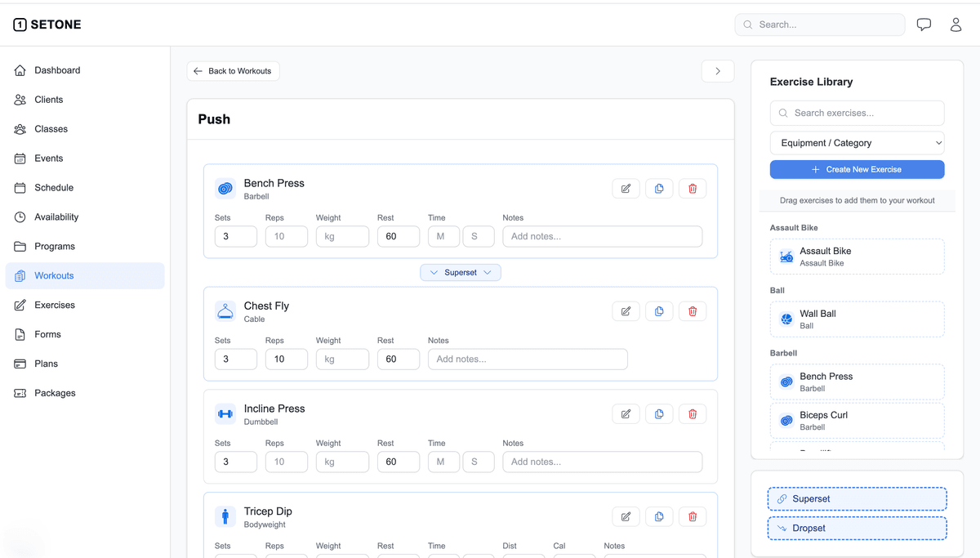Duplicate the Tricep Dip exercise

(x=659, y=516)
